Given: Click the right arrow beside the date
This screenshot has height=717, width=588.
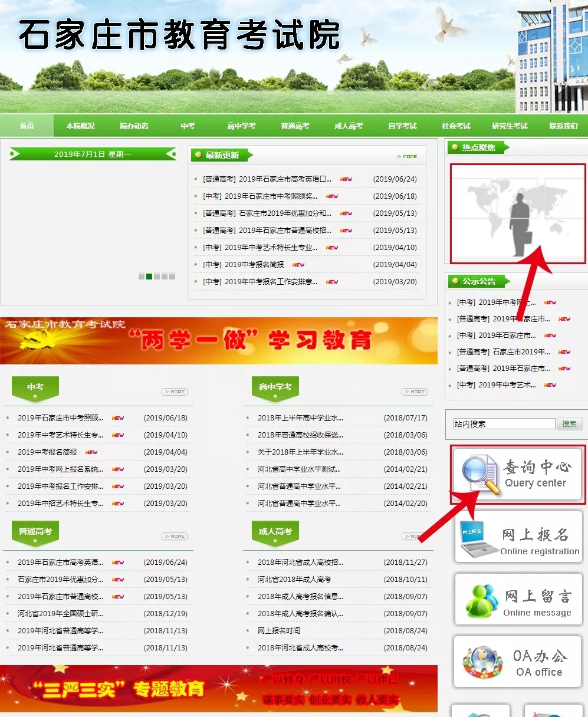Looking at the screenshot, I should coord(171,154).
